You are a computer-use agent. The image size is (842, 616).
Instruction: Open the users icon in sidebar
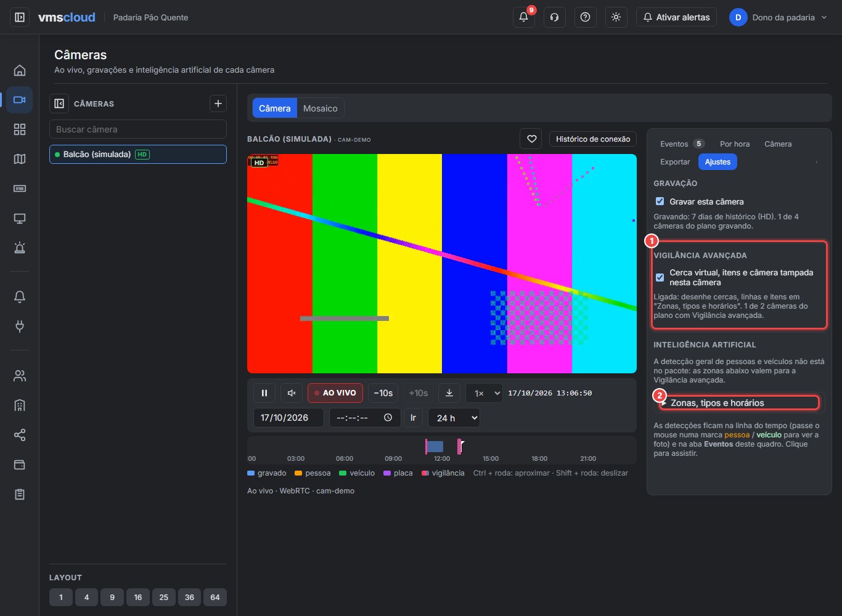tap(20, 376)
